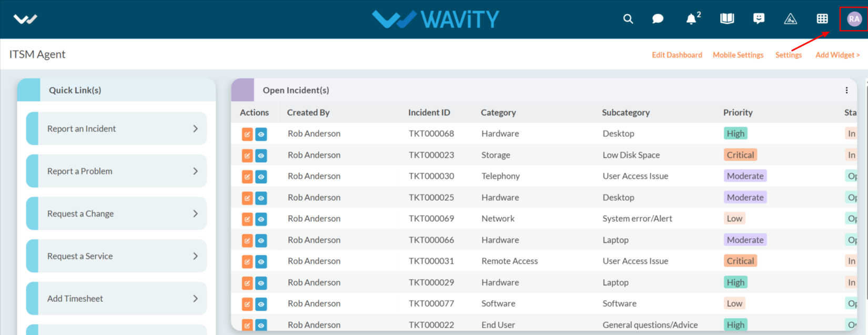Viewport: 868px width, 335px height.
Task: Click Low priority badge for TKT000069
Action: pyautogui.click(x=734, y=219)
